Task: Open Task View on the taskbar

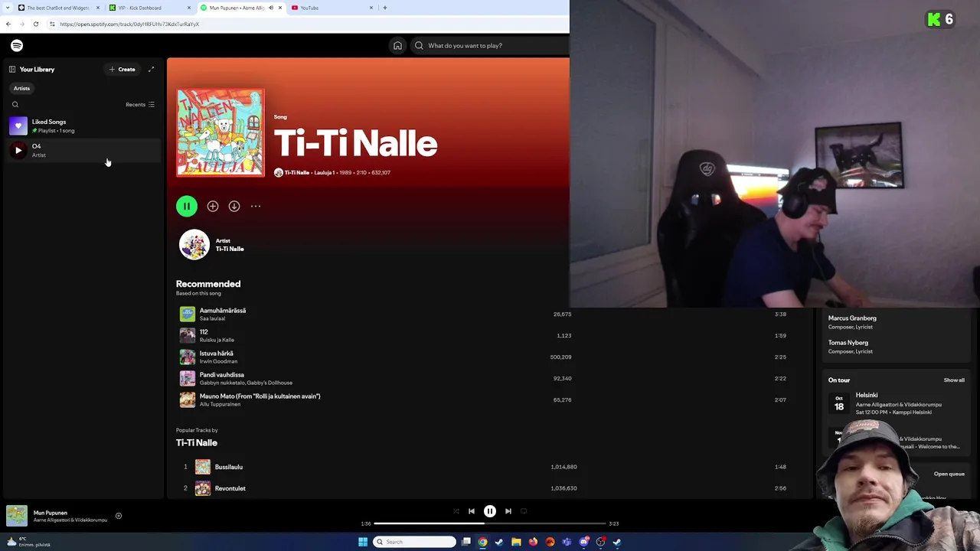Action: (x=466, y=542)
